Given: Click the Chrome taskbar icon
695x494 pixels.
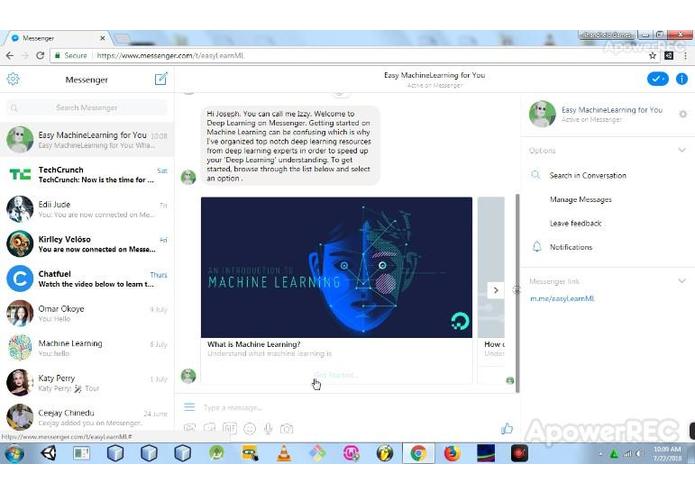Looking at the screenshot, I should pyautogui.click(x=418, y=453).
